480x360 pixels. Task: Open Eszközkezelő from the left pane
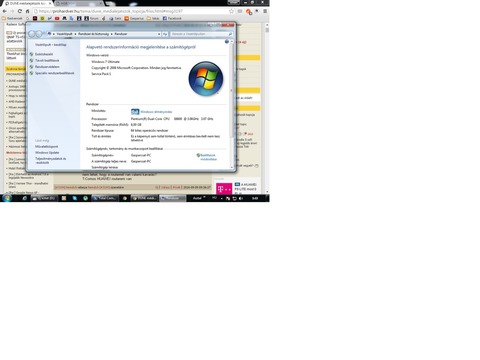coord(44,54)
